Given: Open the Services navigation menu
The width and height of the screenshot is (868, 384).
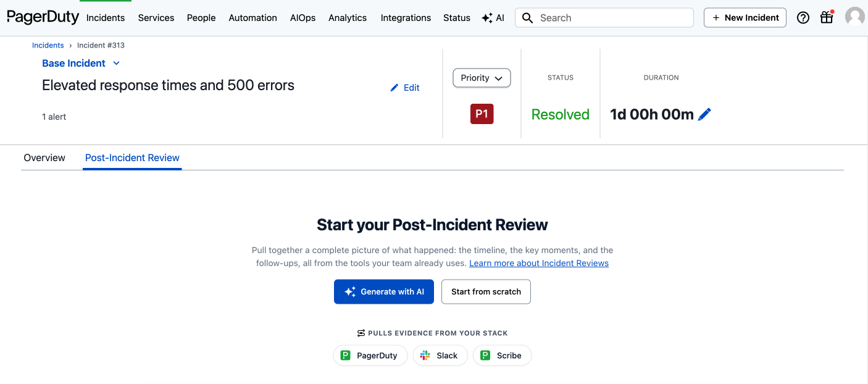Looking at the screenshot, I should (x=156, y=18).
